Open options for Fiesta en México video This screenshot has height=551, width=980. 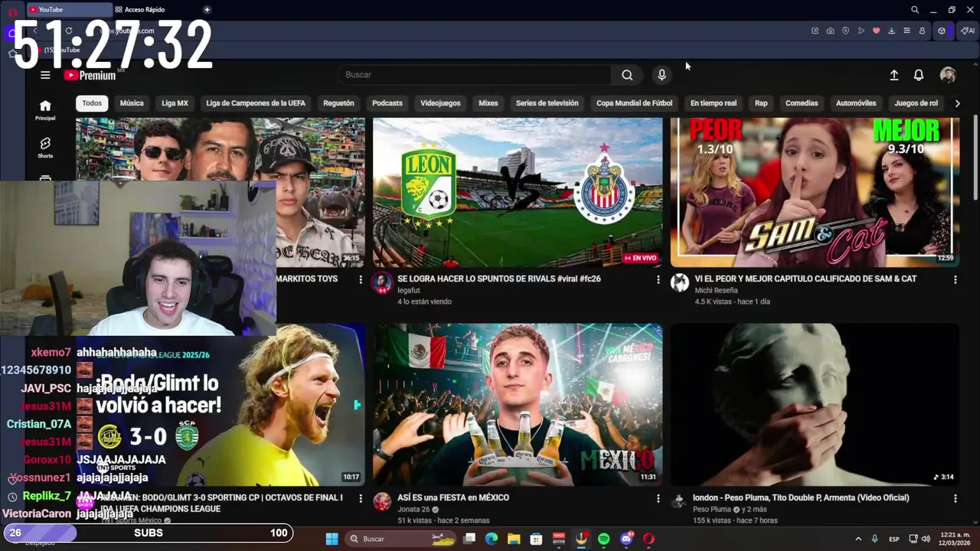pyautogui.click(x=658, y=498)
